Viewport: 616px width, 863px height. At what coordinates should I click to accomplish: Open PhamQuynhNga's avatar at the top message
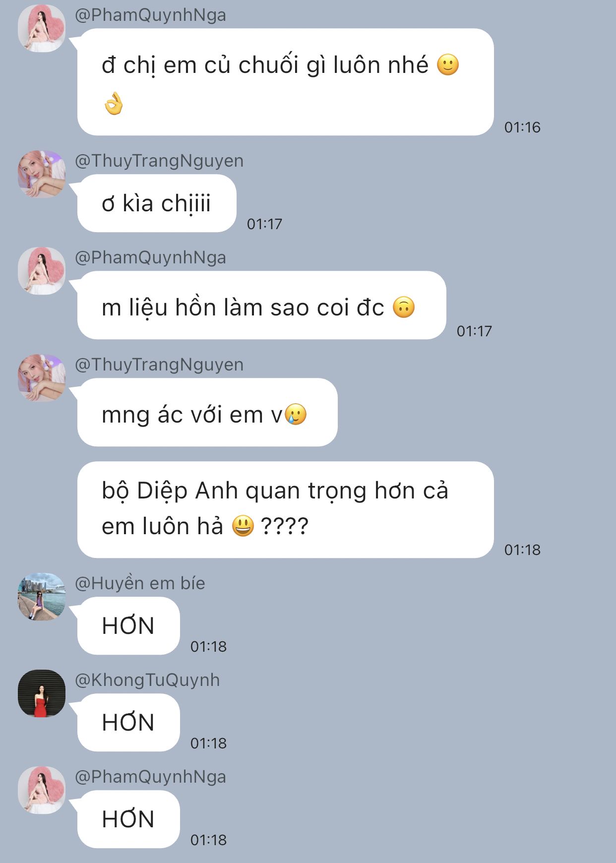[x=42, y=28]
